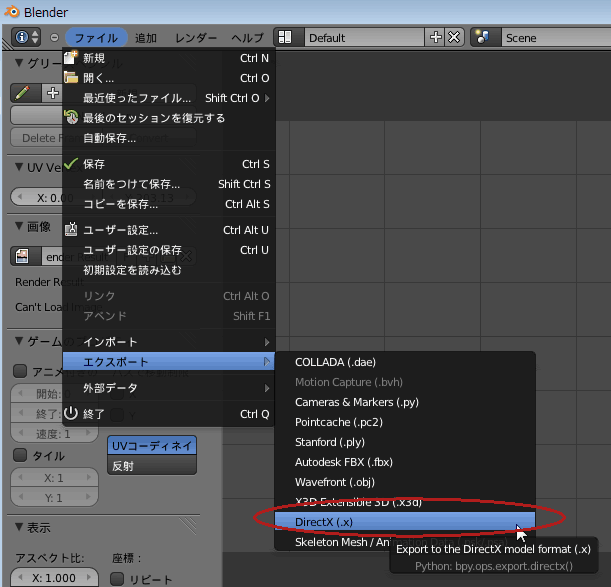This screenshot has height=587, width=611.
Task: Expand the 外部データ submenu
Action: coord(168,388)
